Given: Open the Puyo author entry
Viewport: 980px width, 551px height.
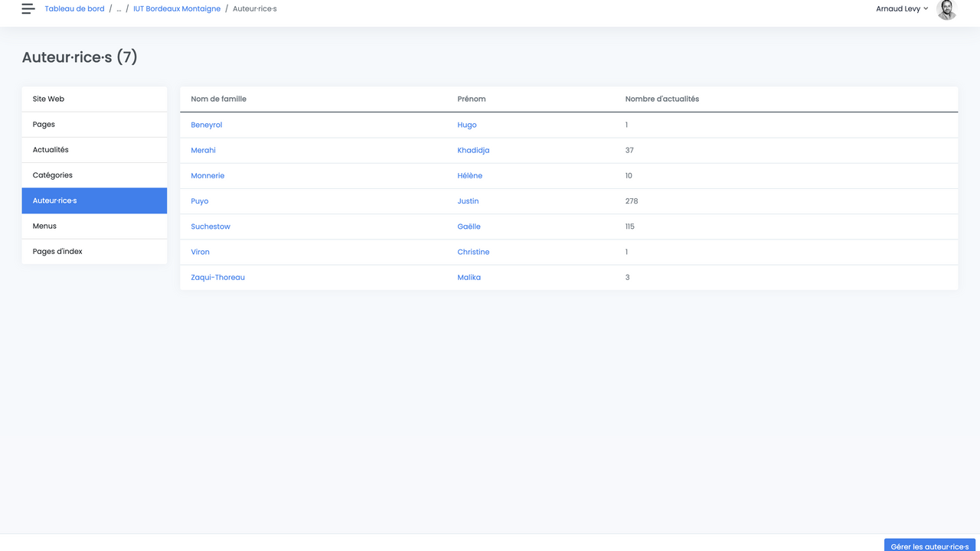Looking at the screenshot, I should pos(199,201).
